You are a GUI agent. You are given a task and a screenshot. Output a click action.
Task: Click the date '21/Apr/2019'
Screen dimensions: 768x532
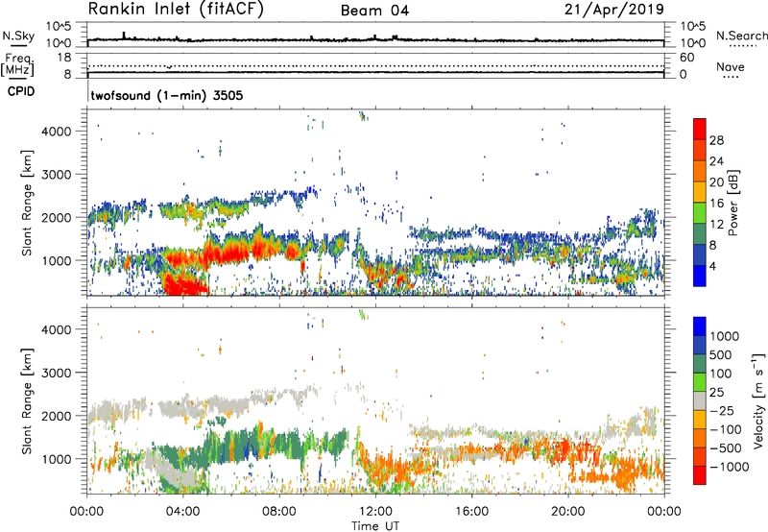click(614, 9)
